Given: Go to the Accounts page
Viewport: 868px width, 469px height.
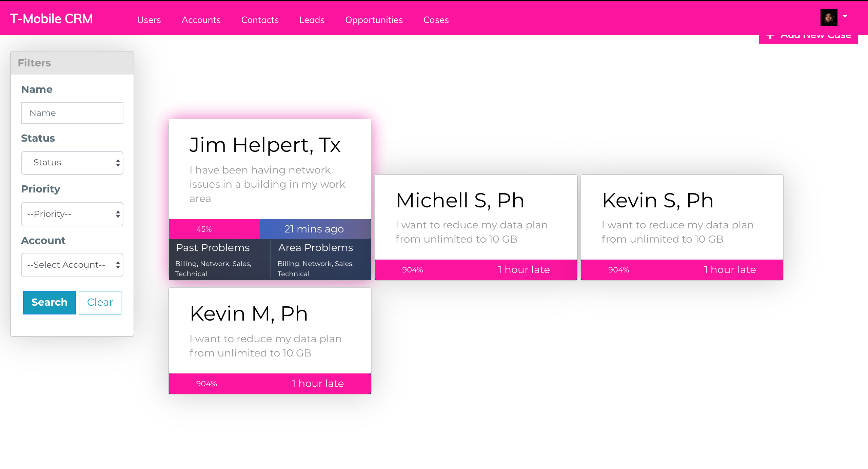Looking at the screenshot, I should click(x=201, y=20).
